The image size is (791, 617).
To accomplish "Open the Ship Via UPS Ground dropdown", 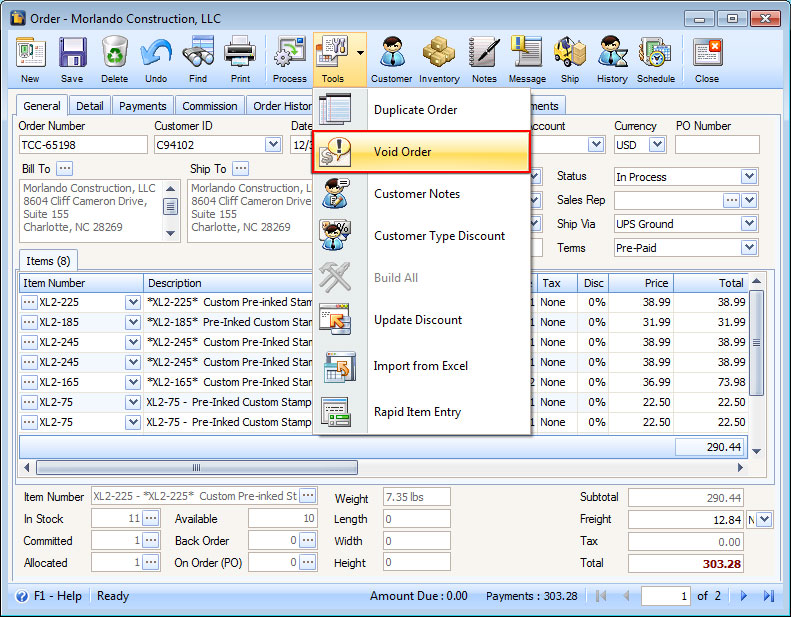I will point(749,223).
